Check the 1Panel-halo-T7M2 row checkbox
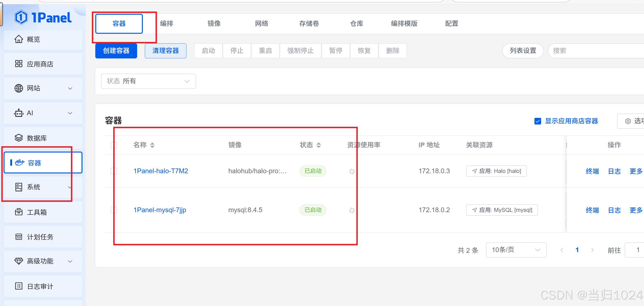Screen dimensions: 644x306 [114, 171]
